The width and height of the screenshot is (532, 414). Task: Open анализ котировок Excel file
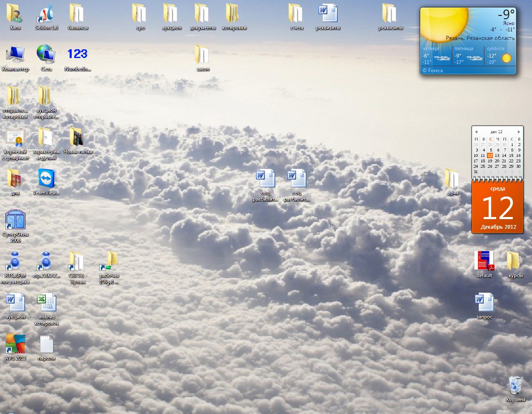46,303
